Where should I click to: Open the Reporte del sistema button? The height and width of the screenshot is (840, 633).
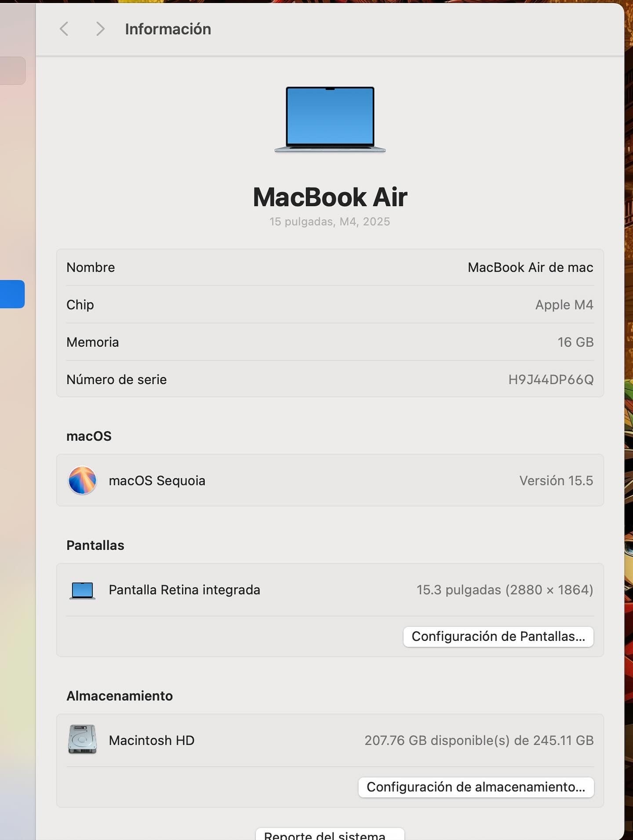[x=330, y=834]
